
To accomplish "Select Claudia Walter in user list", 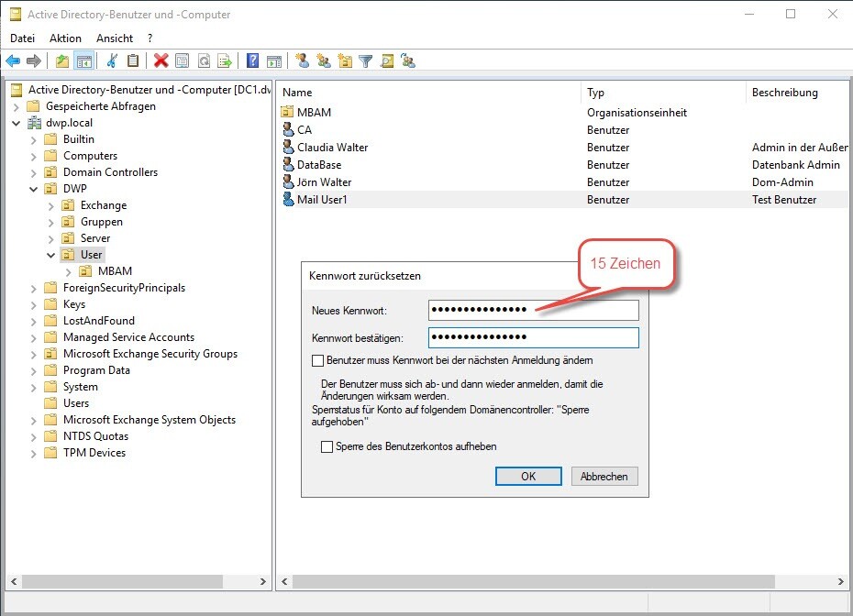I will point(332,148).
